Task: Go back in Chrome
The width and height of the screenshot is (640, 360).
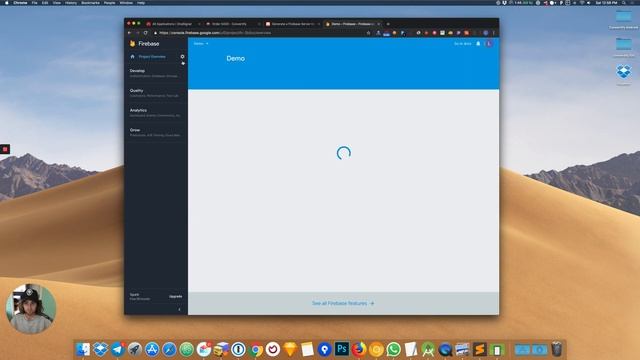Action: pos(129,33)
